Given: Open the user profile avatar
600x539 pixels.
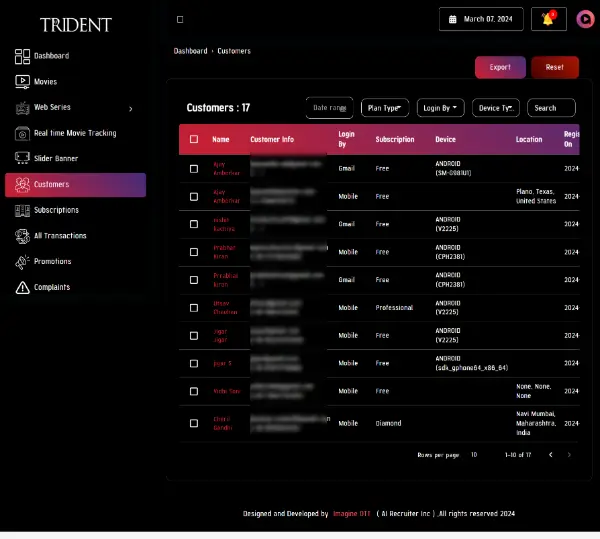Looking at the screenshot, I should click(x=585, y=18).
